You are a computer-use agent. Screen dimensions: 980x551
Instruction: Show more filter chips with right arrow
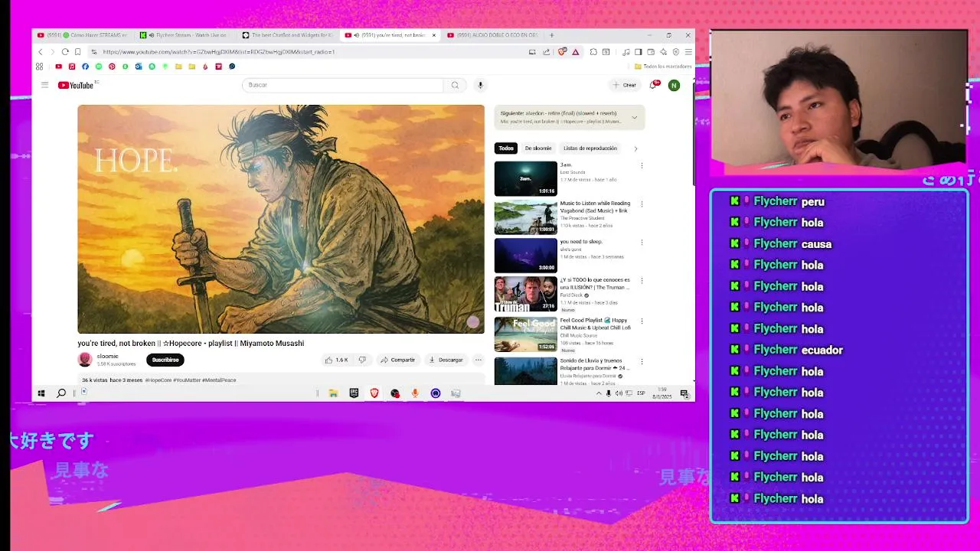(635, 148)
